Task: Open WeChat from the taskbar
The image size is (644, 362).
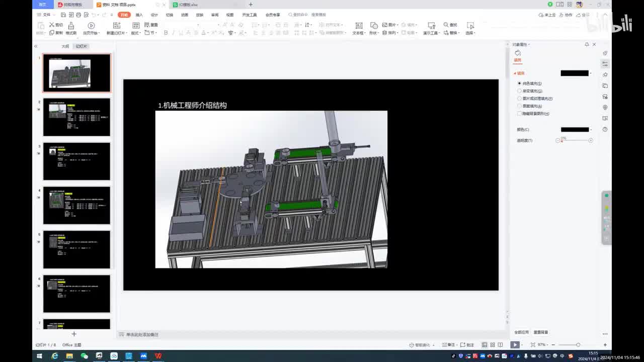Action: (84, 356)
